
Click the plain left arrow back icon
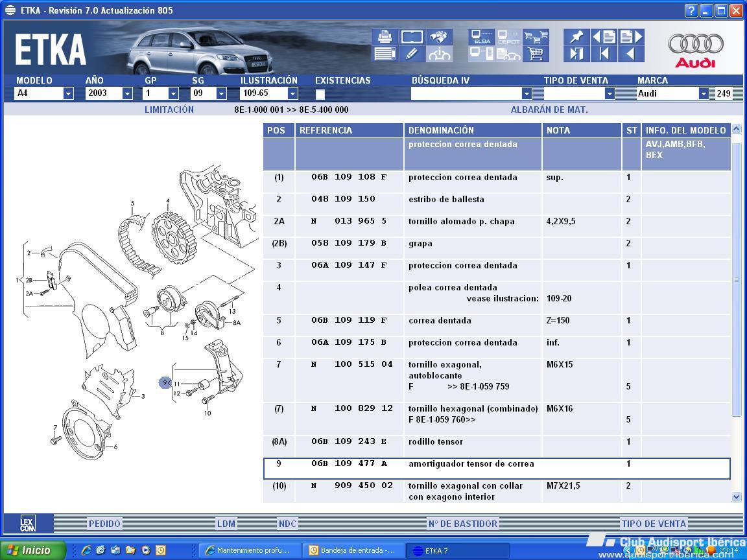[x=631, y=54]
